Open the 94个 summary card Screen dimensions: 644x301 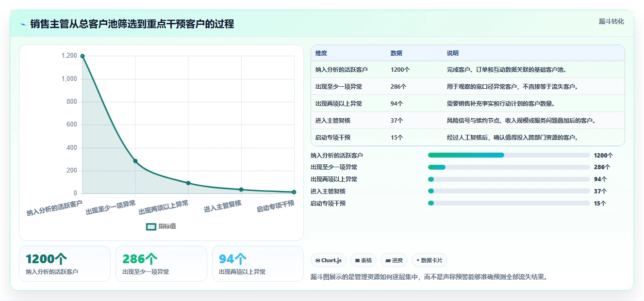click(x=258, y=264)
